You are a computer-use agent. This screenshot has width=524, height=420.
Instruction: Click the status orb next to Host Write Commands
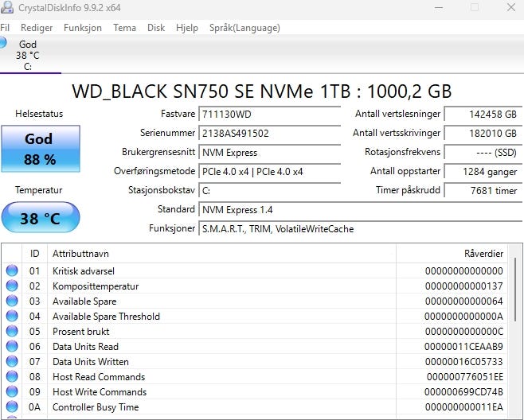click(12, 391)
